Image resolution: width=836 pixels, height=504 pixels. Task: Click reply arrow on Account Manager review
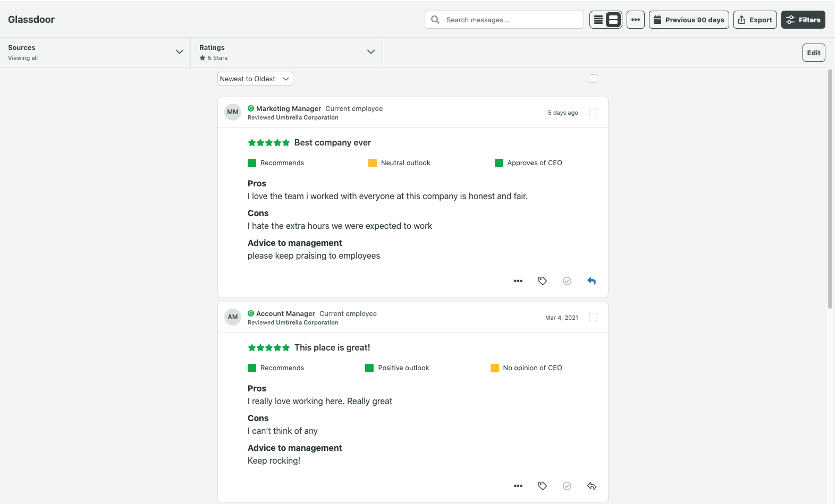point(592,486)
